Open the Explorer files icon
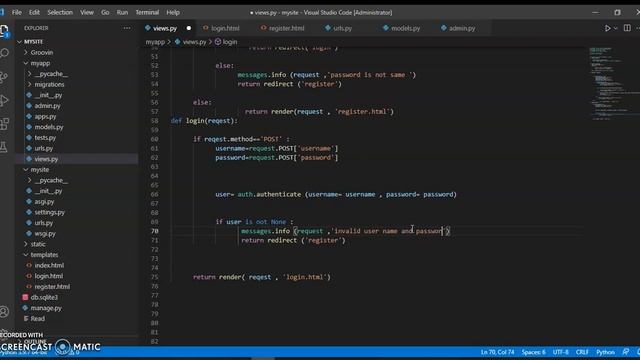Viewport: 640px width, 360px height. [4, 31]
